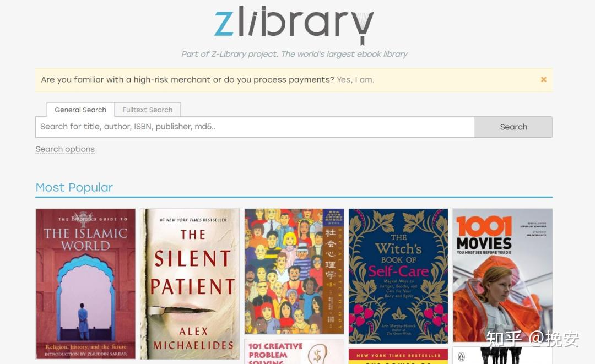Open The Islamic World book cover

point(85,284)
